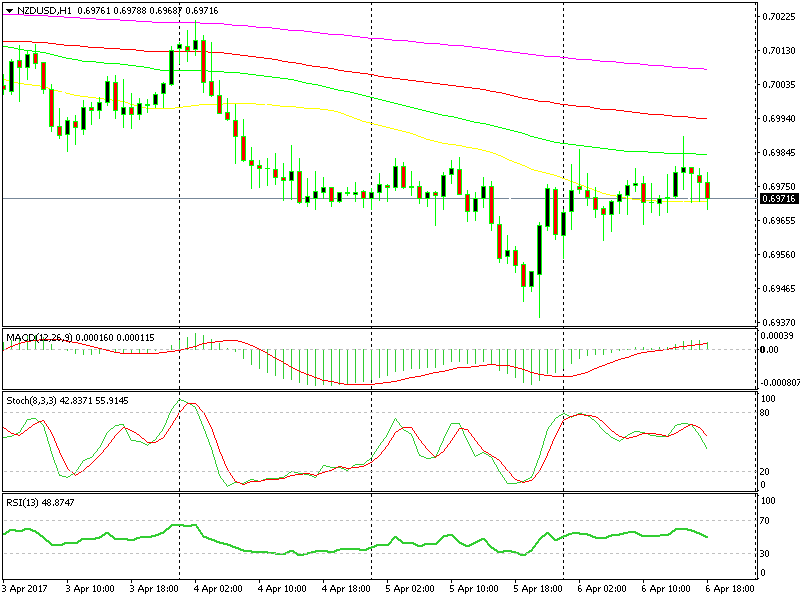This screenshot has width=800, height=600.
Task: Select the RSI(13) 48.8747 indicator label
Action: pyautogui.click(x=40, y=503)
